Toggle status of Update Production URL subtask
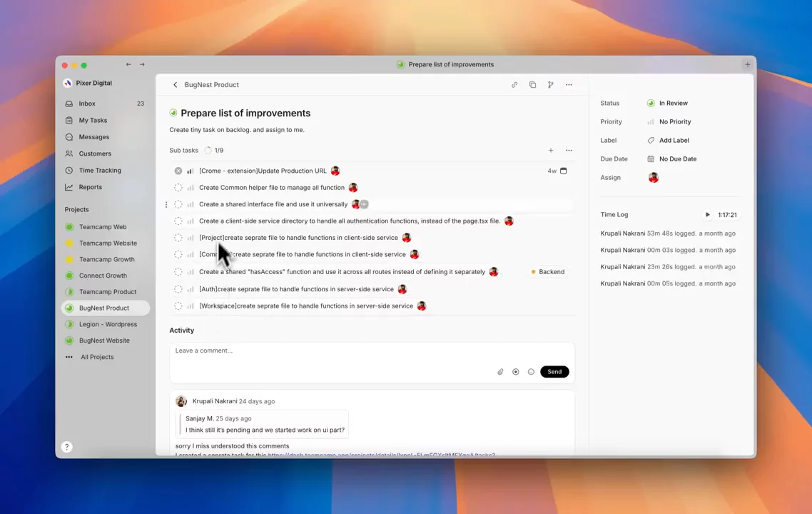 pos(178,171)
